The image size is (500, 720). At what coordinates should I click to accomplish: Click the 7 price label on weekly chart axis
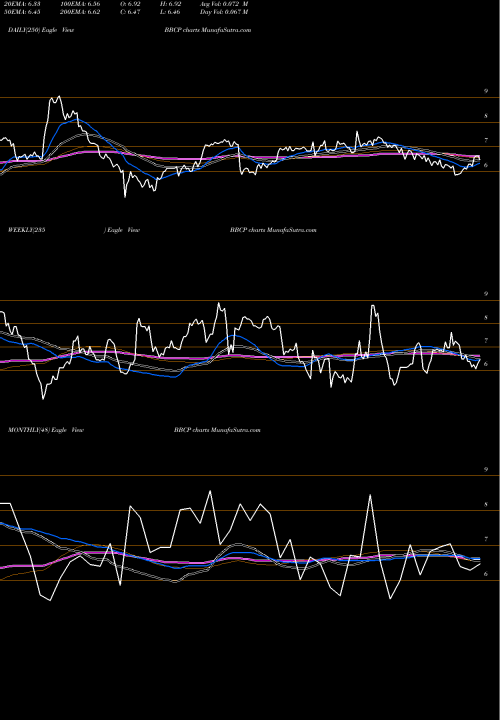(x=486, y=341)
